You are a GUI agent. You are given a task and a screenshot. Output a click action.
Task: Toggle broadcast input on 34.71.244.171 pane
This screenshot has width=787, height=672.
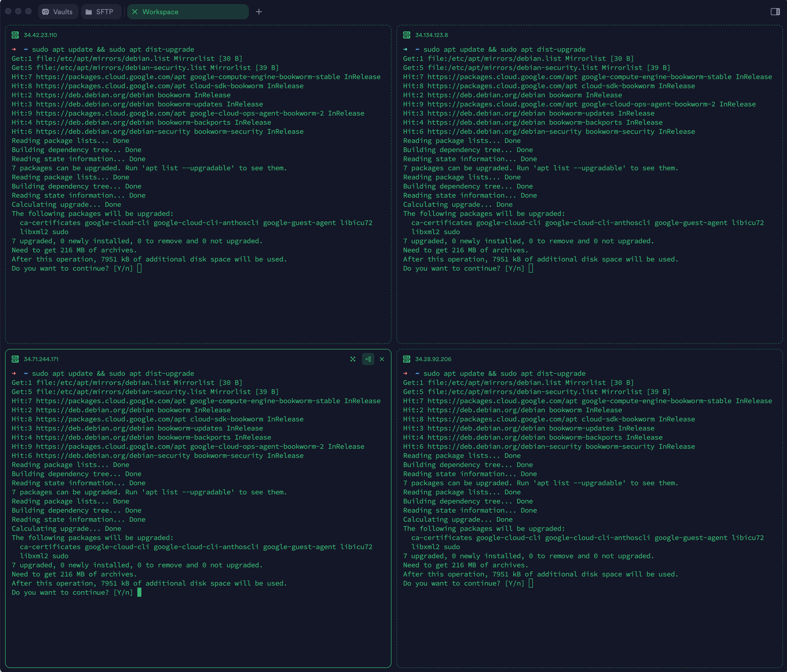coord(368,359)
